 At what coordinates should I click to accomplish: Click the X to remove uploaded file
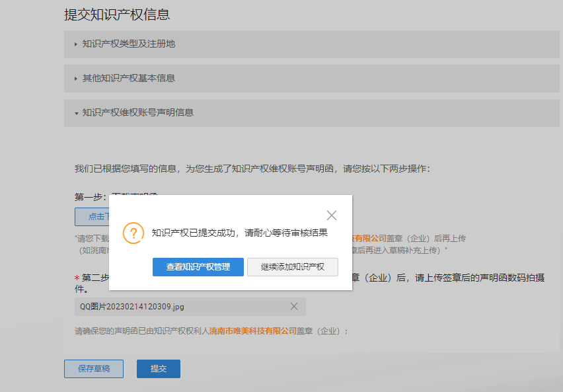pyautogui.click(x=295, y=307)
